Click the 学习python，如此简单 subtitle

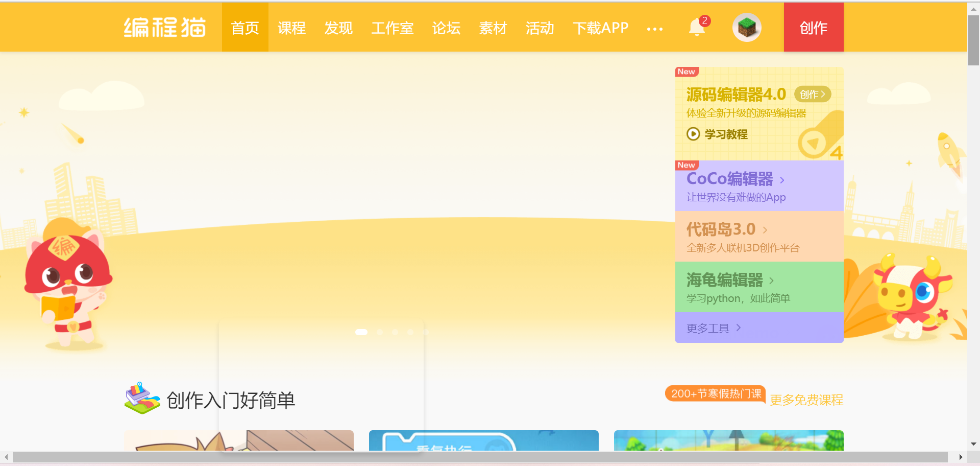tap(738, 298)
